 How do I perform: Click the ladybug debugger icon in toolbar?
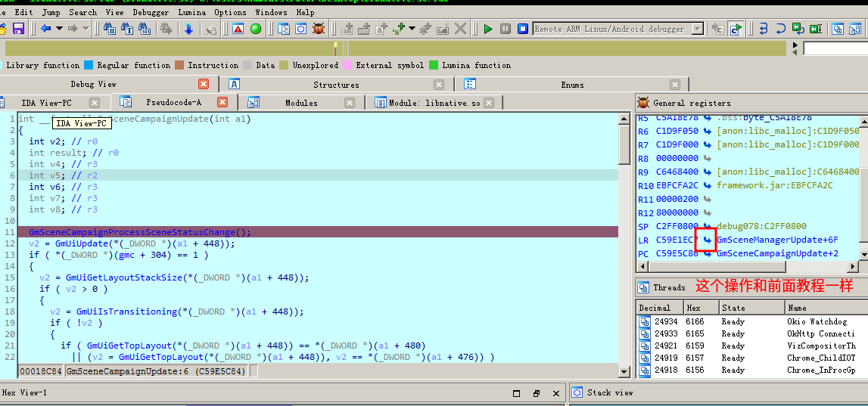click(x=319, y=29)
